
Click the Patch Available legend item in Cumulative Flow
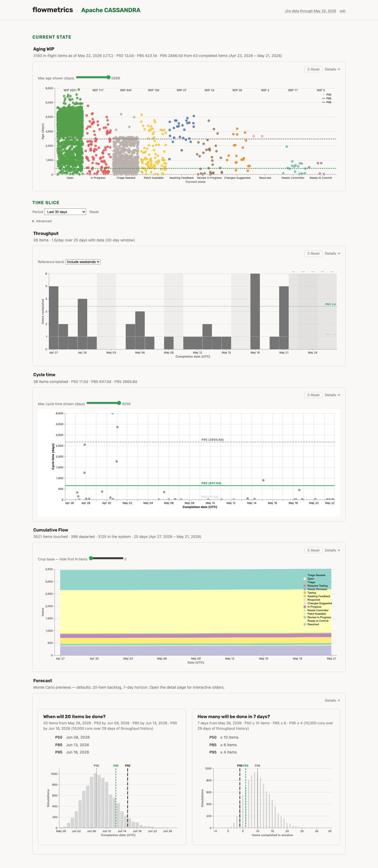point(315,614)
